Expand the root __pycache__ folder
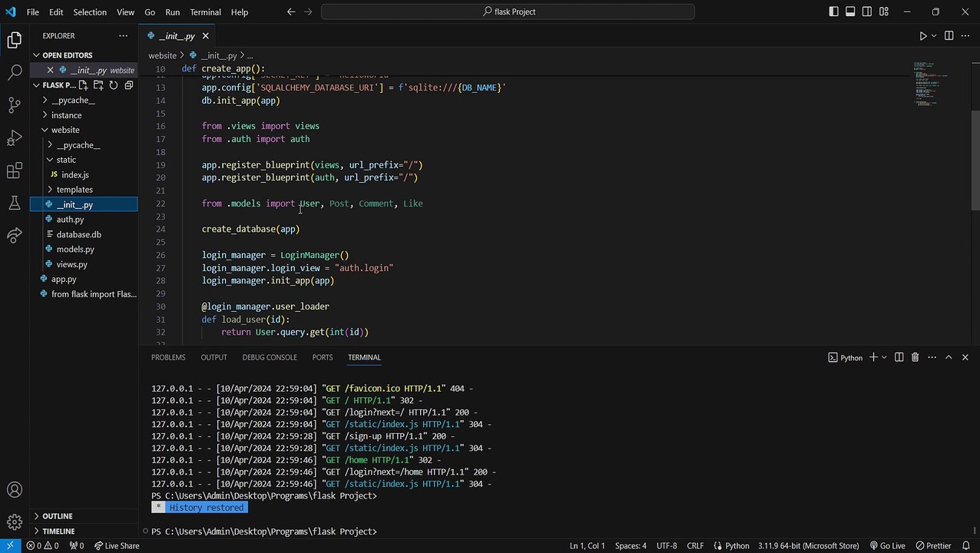This screenshot has width=980, height=553. click(x=73, y=101)
